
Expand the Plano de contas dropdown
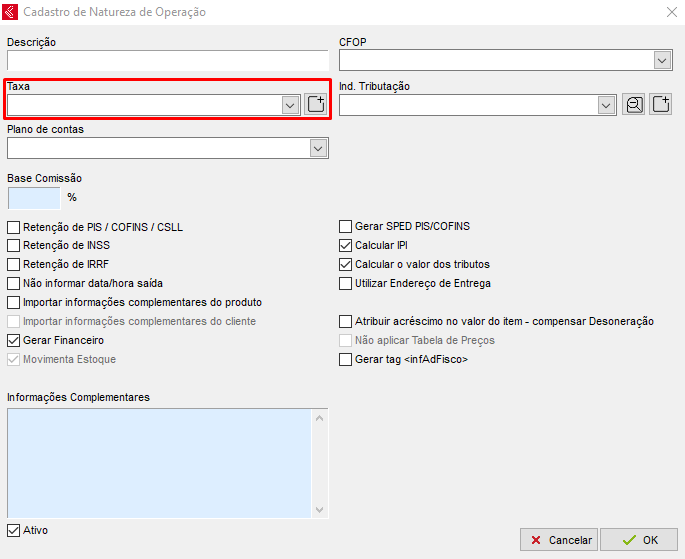pyautogui.click(x=318, y=148)
